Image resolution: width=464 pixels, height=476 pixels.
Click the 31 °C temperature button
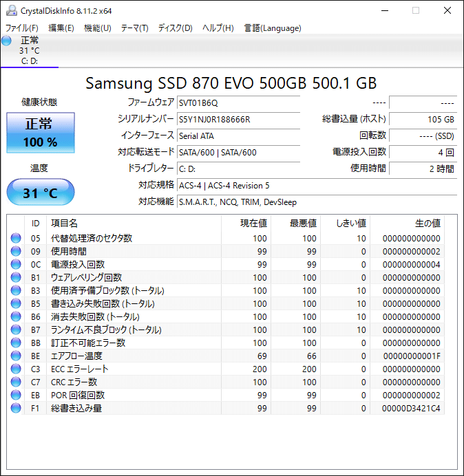(x=41, y=193)
